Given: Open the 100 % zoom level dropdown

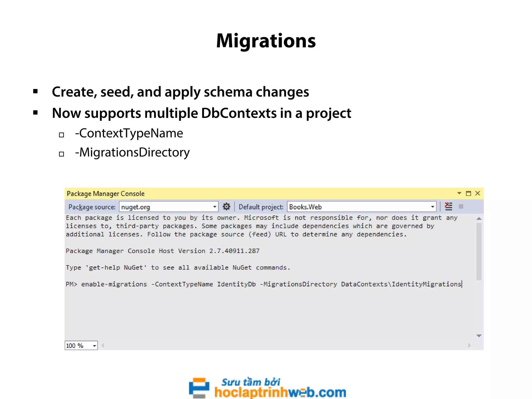Looking at the screenshot, I should pyautogui.click(x=94, y=346).
